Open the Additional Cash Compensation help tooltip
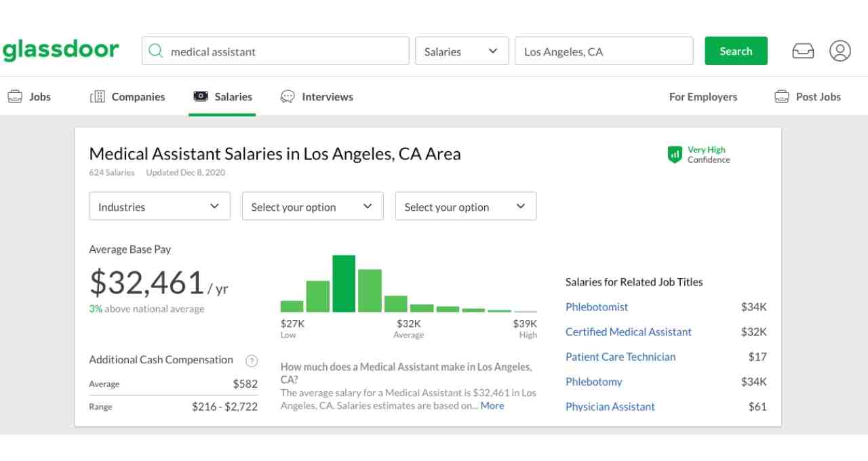The height and width of the screenshot is (461, 868). click(x=252, y=360)
